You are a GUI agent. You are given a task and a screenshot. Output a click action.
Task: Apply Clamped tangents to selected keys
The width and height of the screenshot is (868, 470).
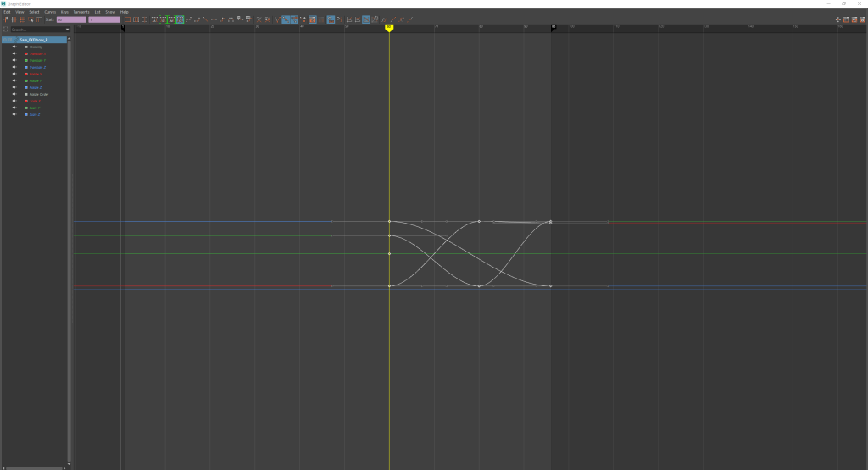[197, 19]
